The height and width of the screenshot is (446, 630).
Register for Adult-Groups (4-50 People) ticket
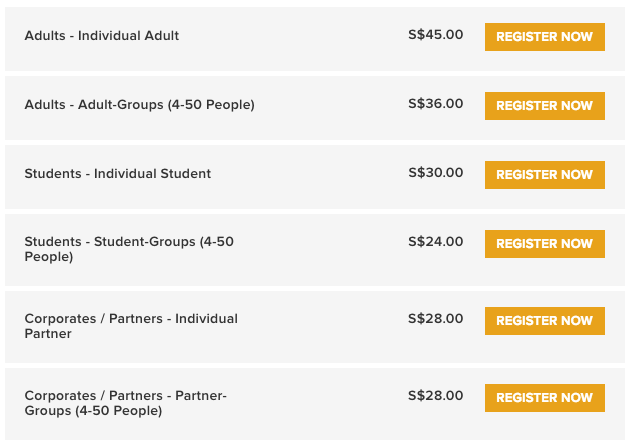pos(544,106)
